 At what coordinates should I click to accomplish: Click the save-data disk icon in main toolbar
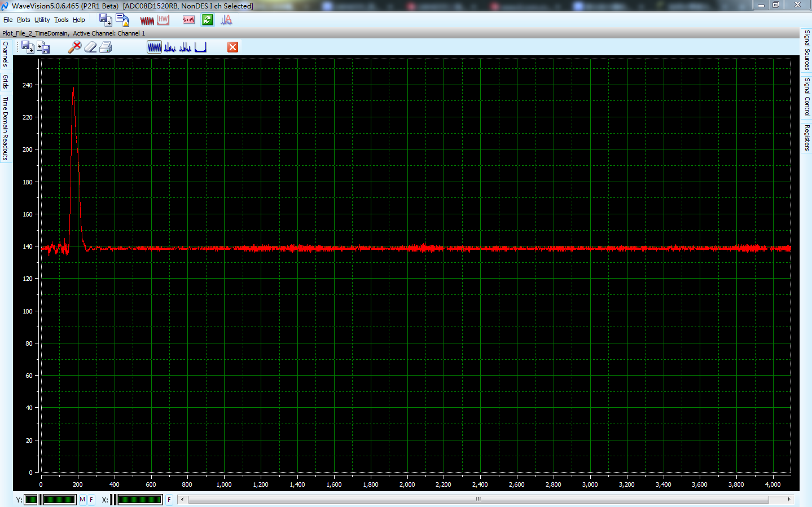(x=106, y=20)
